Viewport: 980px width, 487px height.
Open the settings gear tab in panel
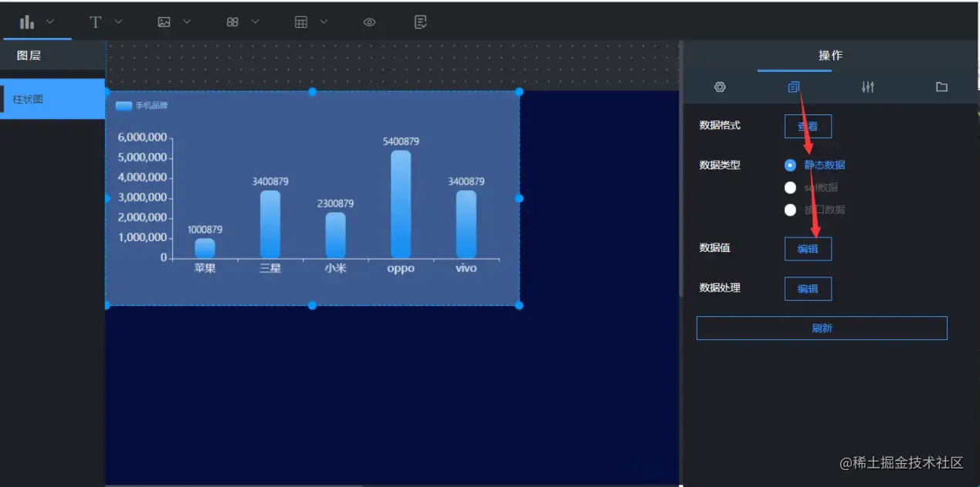720,87
